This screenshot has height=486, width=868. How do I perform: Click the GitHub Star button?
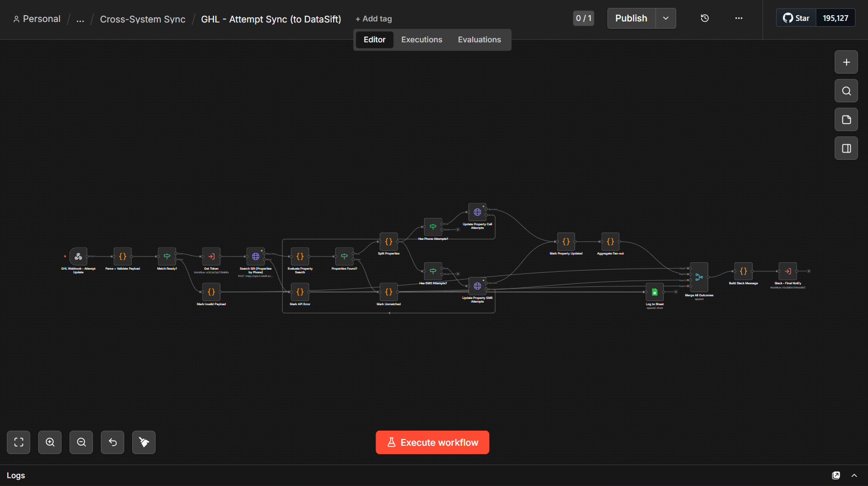[x=796, y=18]
